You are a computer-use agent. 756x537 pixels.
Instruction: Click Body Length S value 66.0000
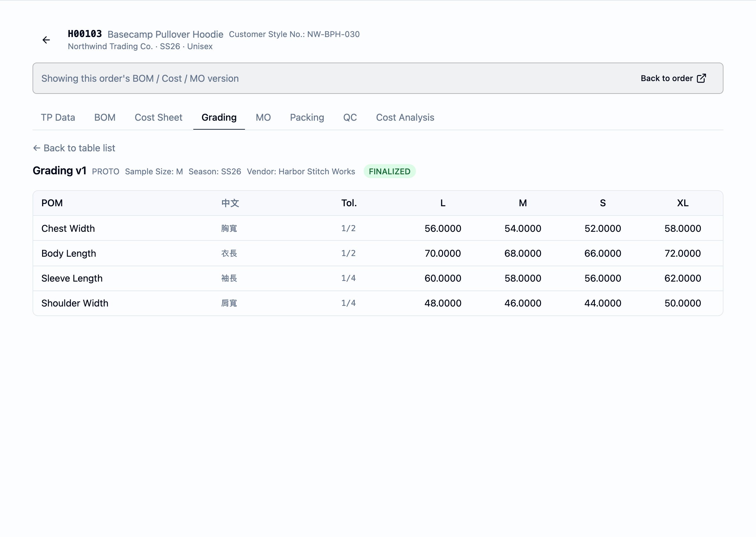[x=603, y=253]
